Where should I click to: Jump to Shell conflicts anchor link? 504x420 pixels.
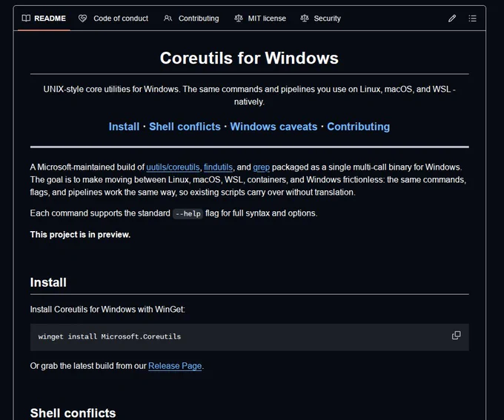coord(185,127)
